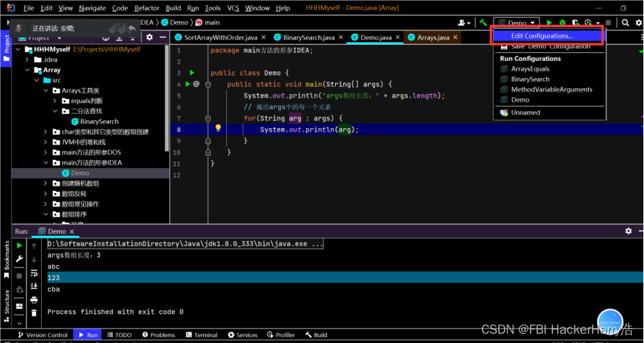Open the Version Control tool window
Viewport: 644px width, 343px height.
pyautogui.click(x=43, y=335)
